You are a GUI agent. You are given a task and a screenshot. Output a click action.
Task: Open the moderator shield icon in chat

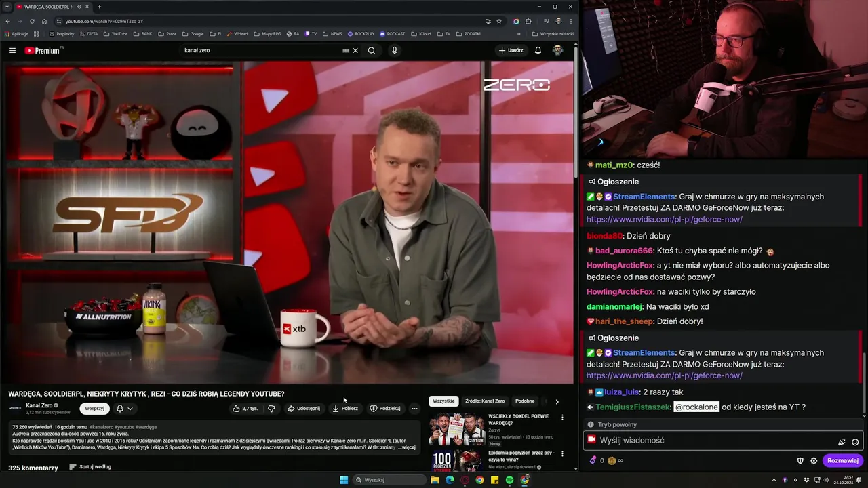[x=800, y=460]
